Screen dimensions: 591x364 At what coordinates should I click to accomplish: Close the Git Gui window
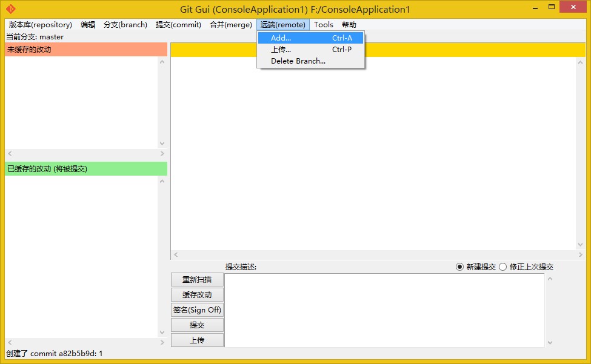click(573, 7)
